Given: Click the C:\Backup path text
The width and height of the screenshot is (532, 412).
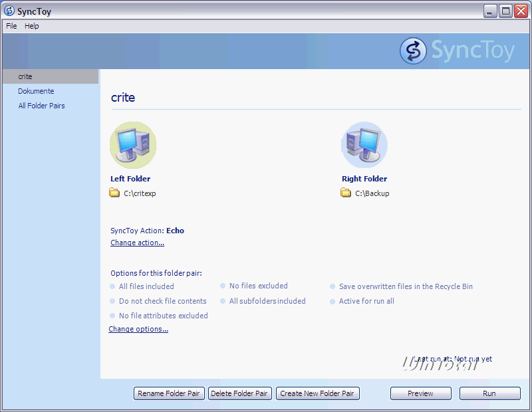Looking at the screenshot, I should pos(372,193).
